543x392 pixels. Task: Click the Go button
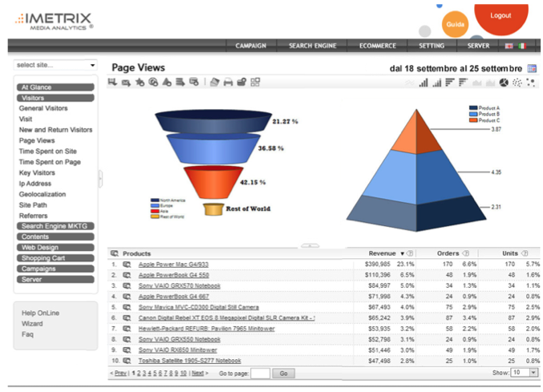coord(284,374)
